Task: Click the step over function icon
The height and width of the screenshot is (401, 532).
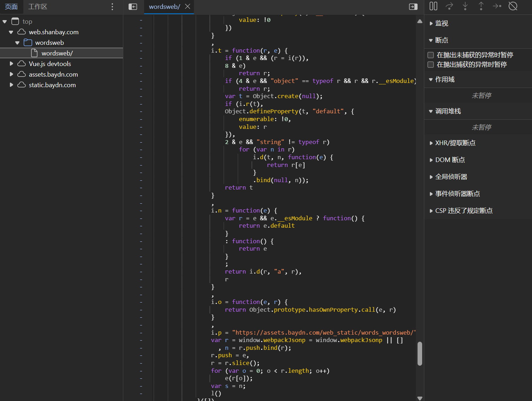Action: [x=449, y=6]
